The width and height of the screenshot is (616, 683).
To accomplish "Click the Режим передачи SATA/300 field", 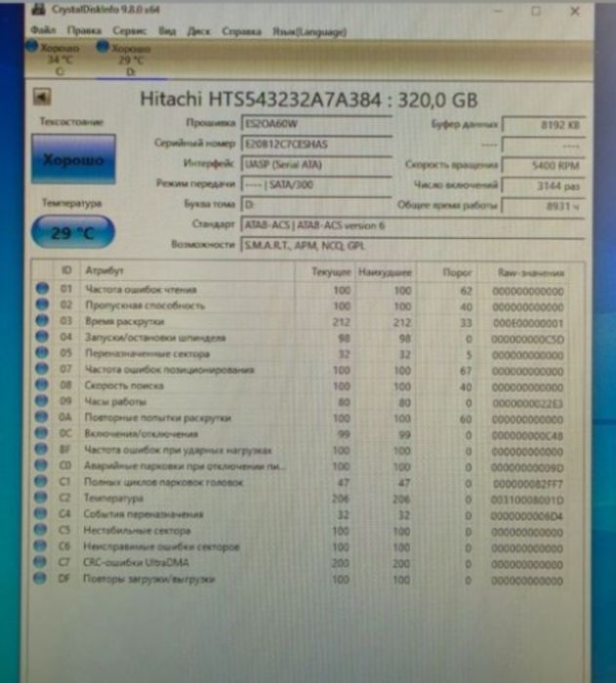I will (316, 184).
